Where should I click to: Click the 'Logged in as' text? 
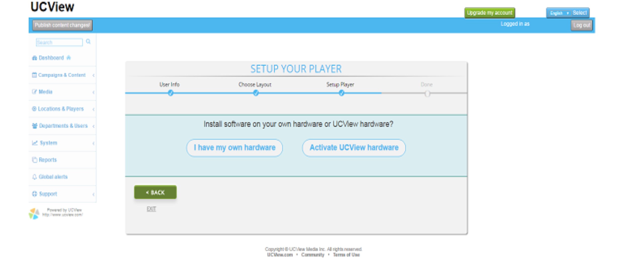pyautogui.click(x=515, y=24)
